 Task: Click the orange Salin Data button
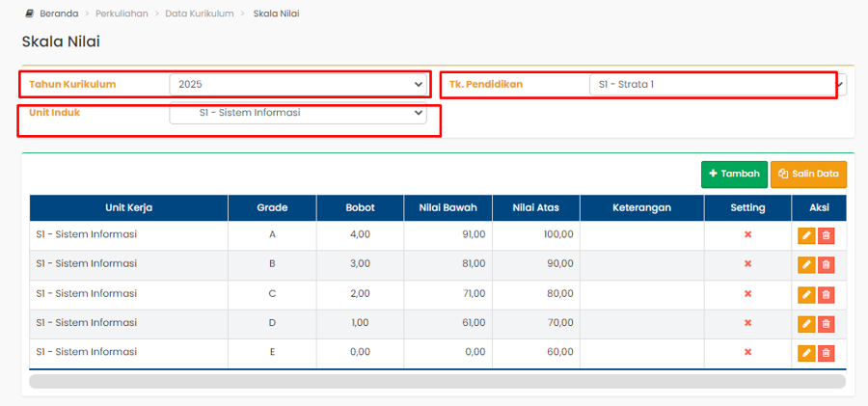click(x=808, y=174)
